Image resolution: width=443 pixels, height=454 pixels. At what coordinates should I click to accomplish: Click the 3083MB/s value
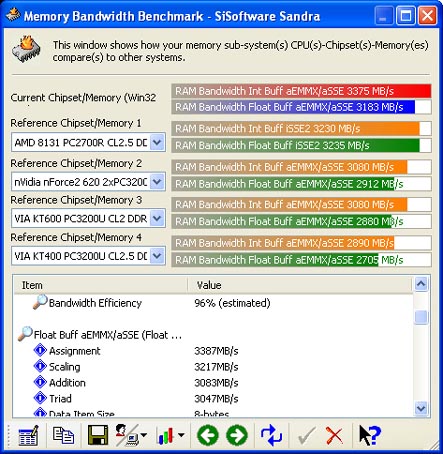216,383
